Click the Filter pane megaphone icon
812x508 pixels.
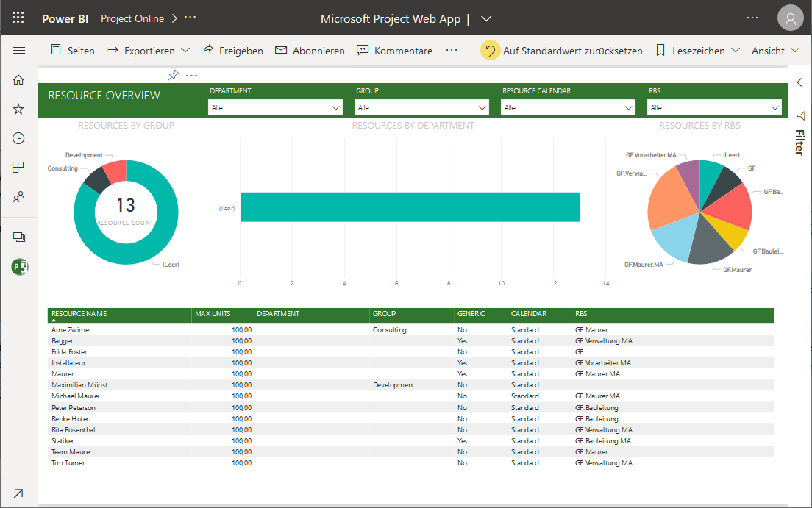click(x=801, y=115)
